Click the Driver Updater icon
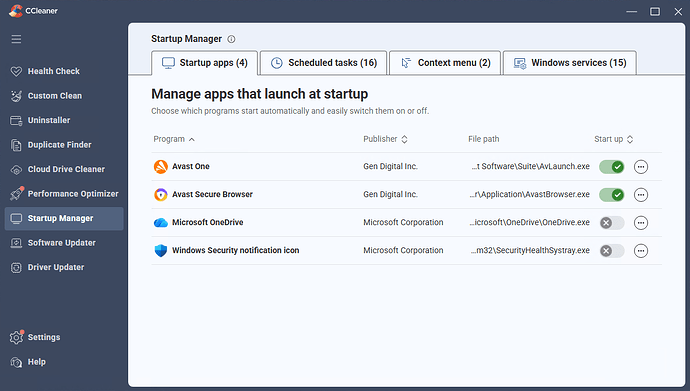This screenshot has height=391, width=690. click(16, 267)
